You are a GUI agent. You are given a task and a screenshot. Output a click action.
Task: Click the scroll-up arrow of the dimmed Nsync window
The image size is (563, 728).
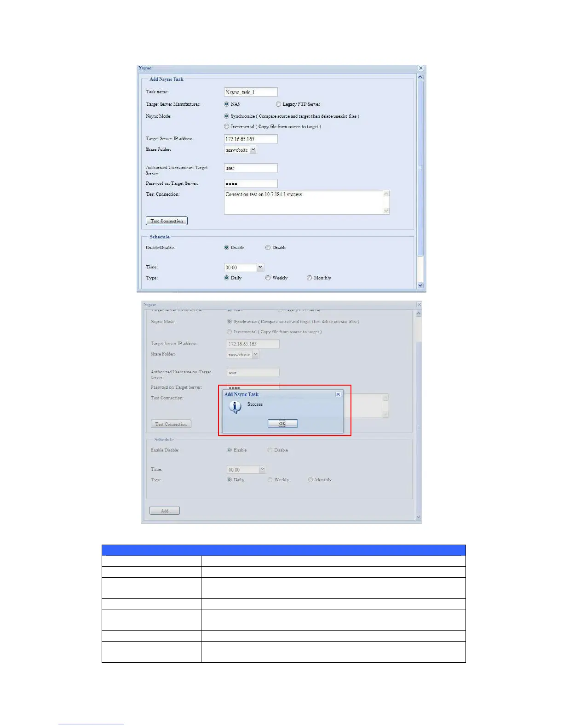click(x=418, y=313)
